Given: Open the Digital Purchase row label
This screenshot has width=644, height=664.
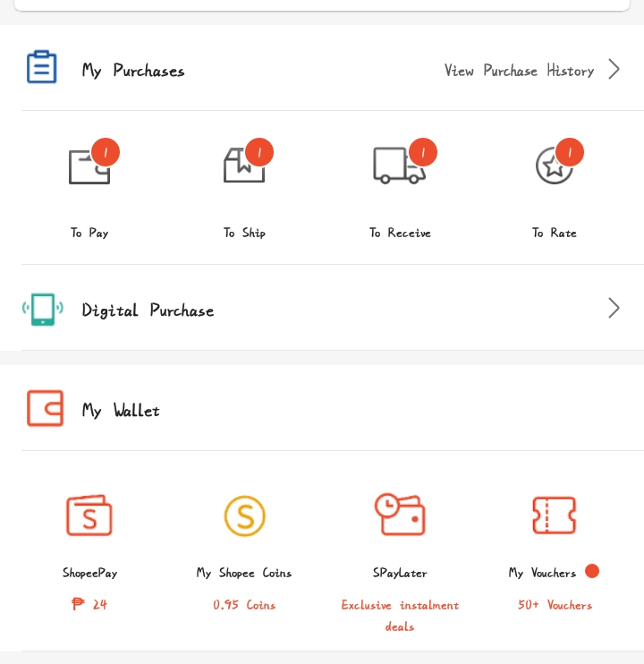Looking at the screenshot, I should coord(148,311).
